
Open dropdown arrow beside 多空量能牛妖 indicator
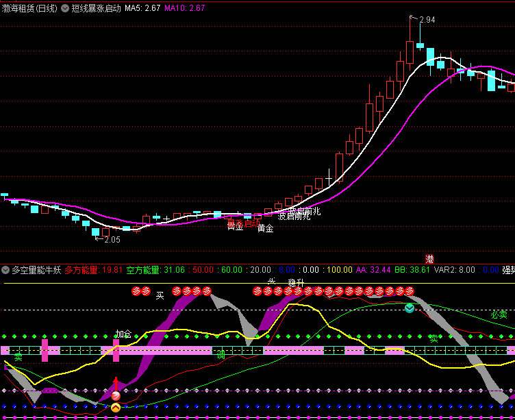point(5,270)
